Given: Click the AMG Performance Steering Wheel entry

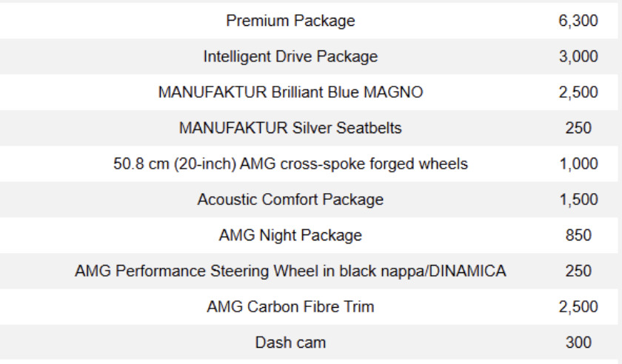Looking at the screenshot, I should coord(290,271).
